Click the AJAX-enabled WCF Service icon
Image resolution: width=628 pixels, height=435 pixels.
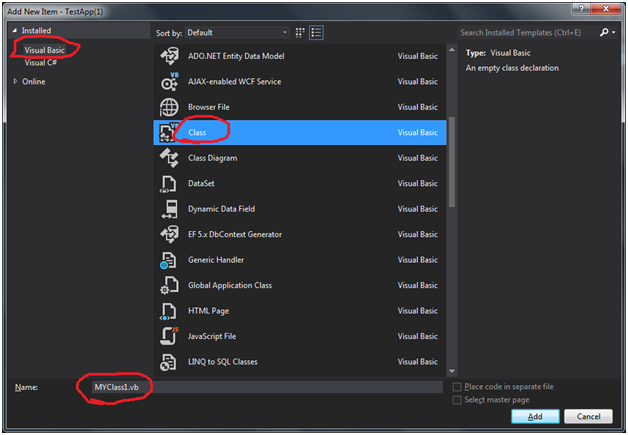169,82
